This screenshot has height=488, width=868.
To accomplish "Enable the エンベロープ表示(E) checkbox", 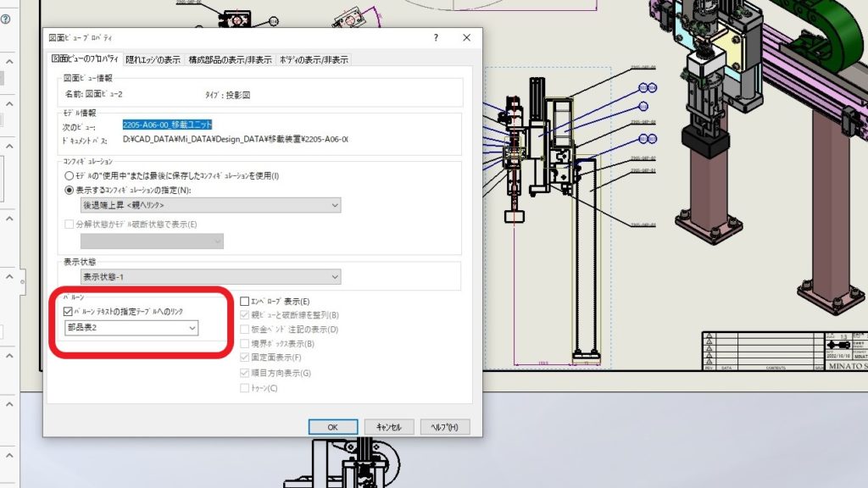I will 245,301.
